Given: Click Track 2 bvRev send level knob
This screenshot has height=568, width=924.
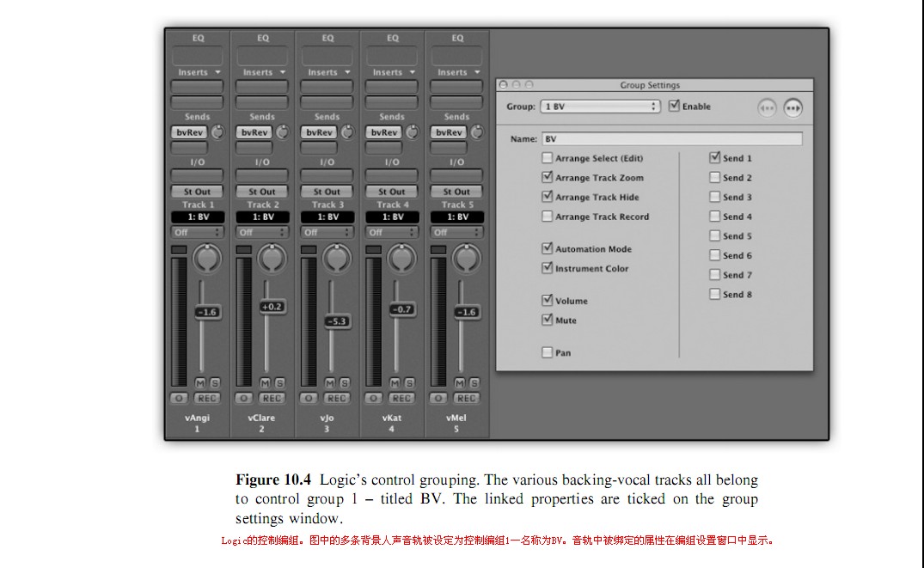Looking at the screenshot, I should (282, 132).
